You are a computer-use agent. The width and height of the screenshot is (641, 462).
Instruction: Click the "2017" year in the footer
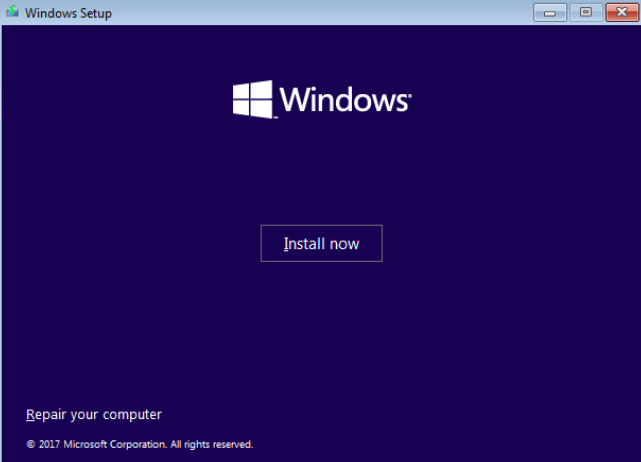[x=49, y=443]
